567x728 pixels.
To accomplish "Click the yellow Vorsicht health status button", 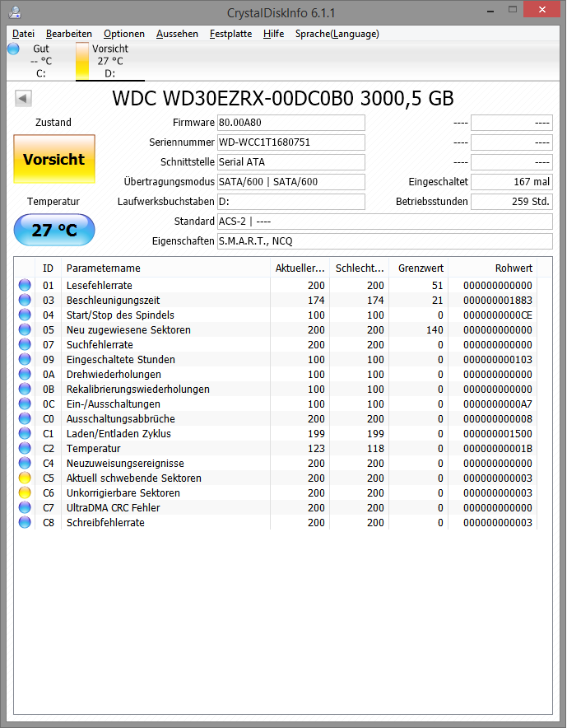I will [54, 159].
